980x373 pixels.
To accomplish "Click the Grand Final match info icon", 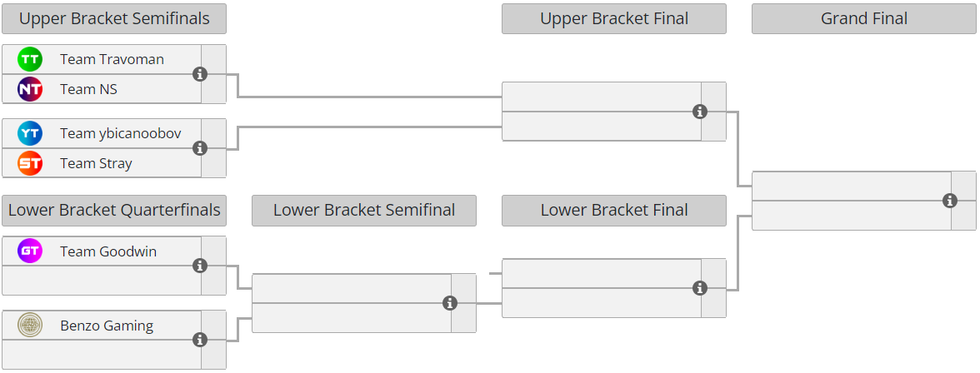I will pos(950,201).
